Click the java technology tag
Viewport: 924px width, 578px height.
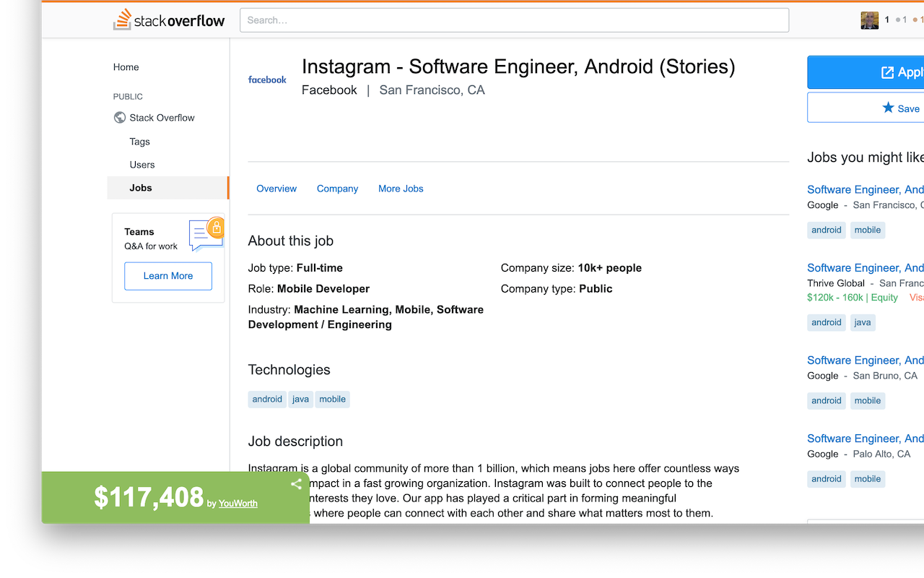[300, 400]
